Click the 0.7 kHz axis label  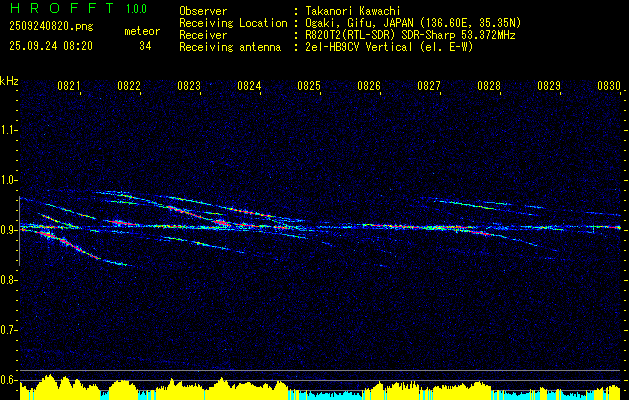point(8,330)
